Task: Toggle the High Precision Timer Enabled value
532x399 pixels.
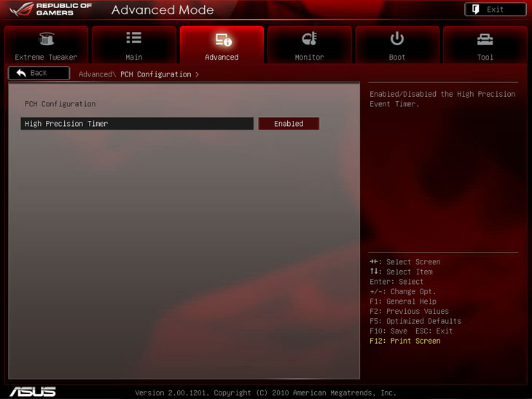Action: (289, 124)
